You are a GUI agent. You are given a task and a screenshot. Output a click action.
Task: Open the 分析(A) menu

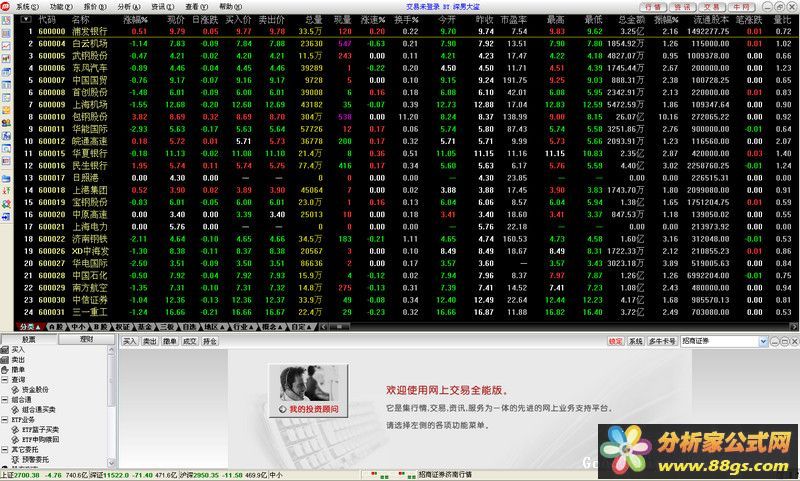(129, 7)
